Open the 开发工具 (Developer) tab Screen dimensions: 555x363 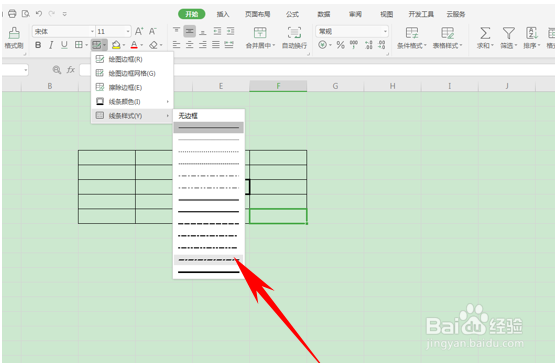tap(421, 14)
